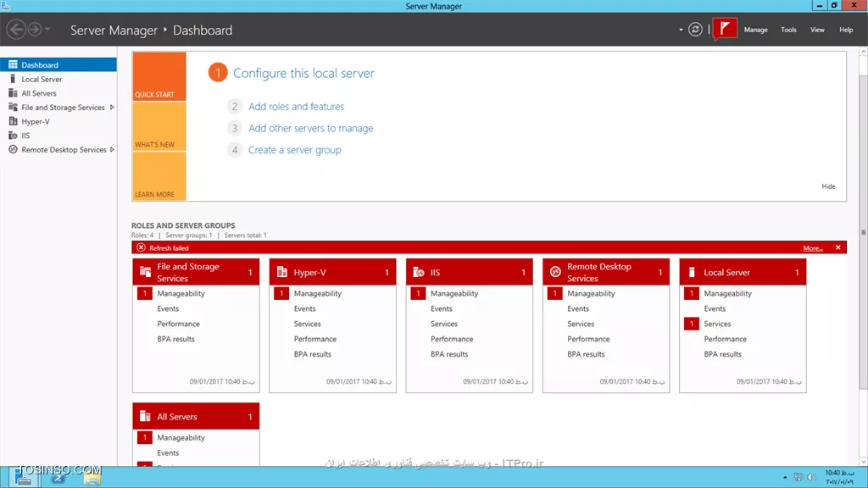This screenshot has width=868, height=488.
Task: Open the Local Server tile header
Action: 743,272
